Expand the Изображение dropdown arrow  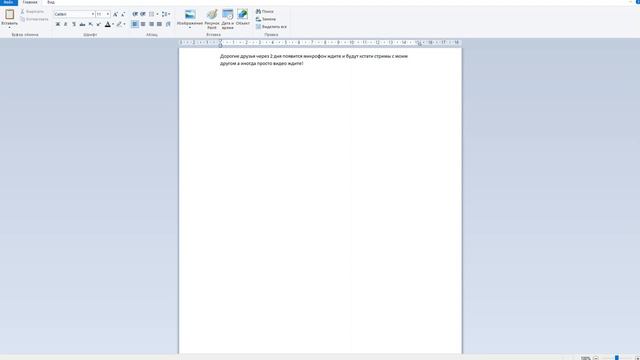pos(190,27)
